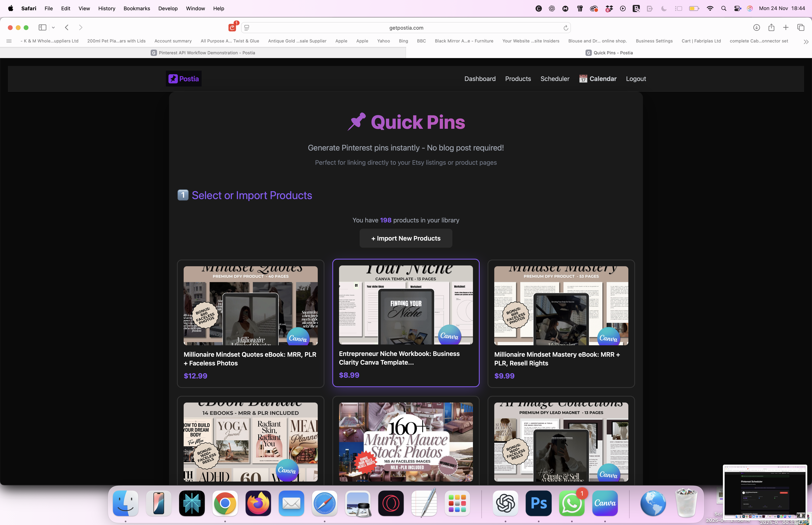The image size is (812, 525).
Task: Open the Scheduler navigation link
Action: 555,79
